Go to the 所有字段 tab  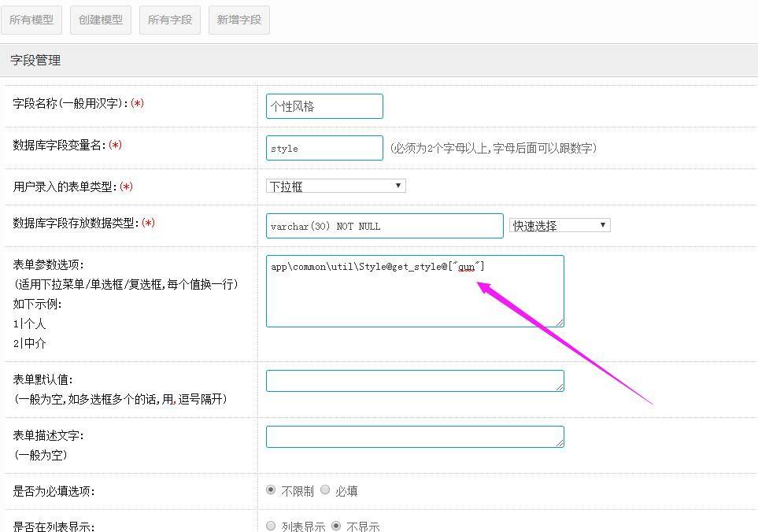click(x=170, y=20)
